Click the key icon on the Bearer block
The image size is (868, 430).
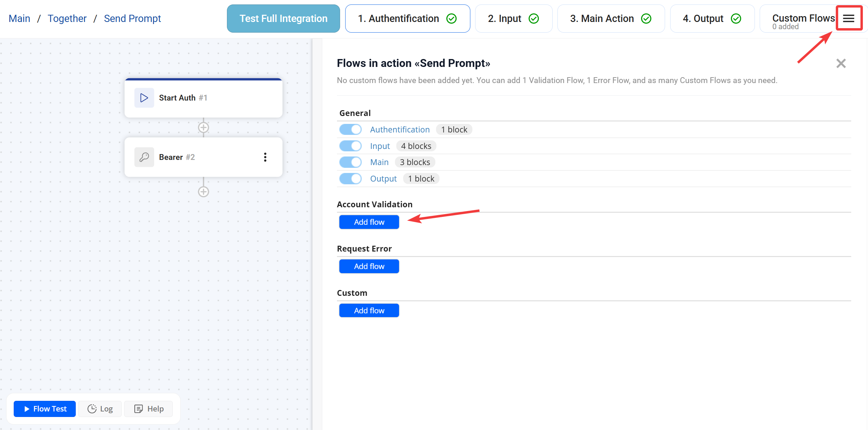pos(144,157)
